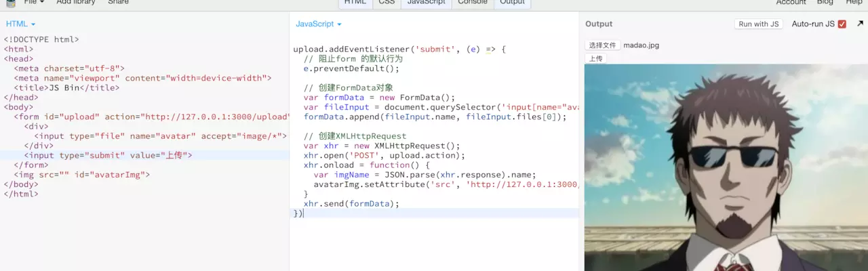This screenshot has height=271, width=868.
Task: Toggle the Auto-run JS checkbox
Action: [x=842, y=24]
